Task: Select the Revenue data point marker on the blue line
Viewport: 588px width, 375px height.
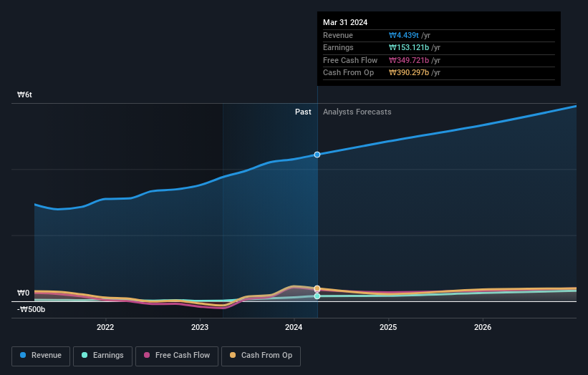Action: [317, 155]
